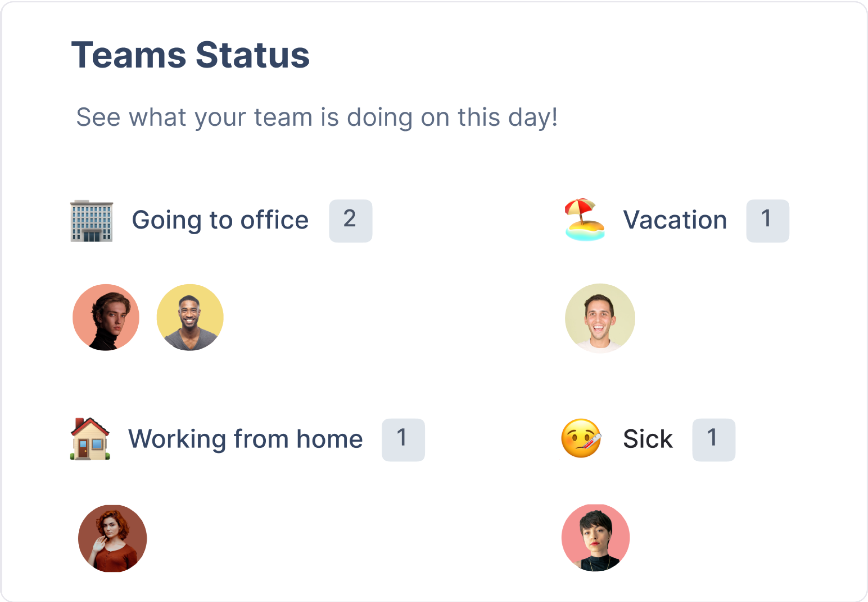Click the Going to office count badge
The width and height of the screenshot is (868, 602).
point(350,221)
